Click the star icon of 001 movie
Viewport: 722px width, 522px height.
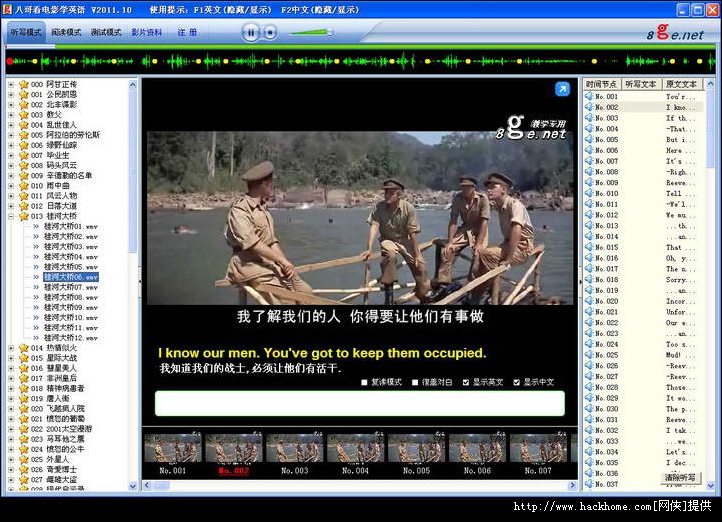(23, 94)
